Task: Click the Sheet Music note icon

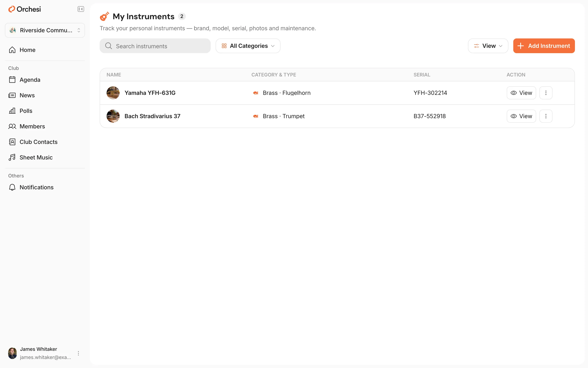Action: coord(12,157)
